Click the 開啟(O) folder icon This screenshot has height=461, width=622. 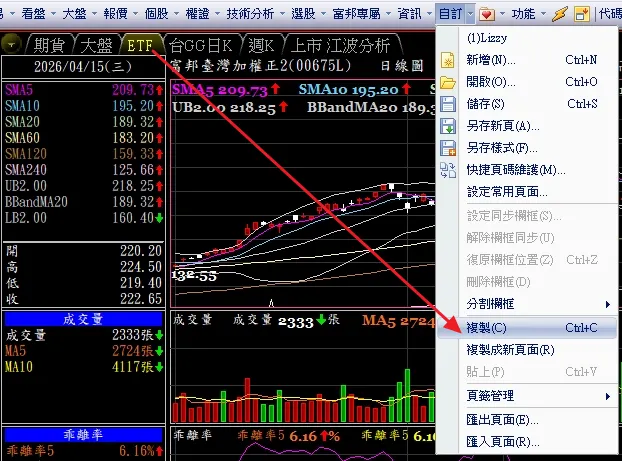[448, 83]
